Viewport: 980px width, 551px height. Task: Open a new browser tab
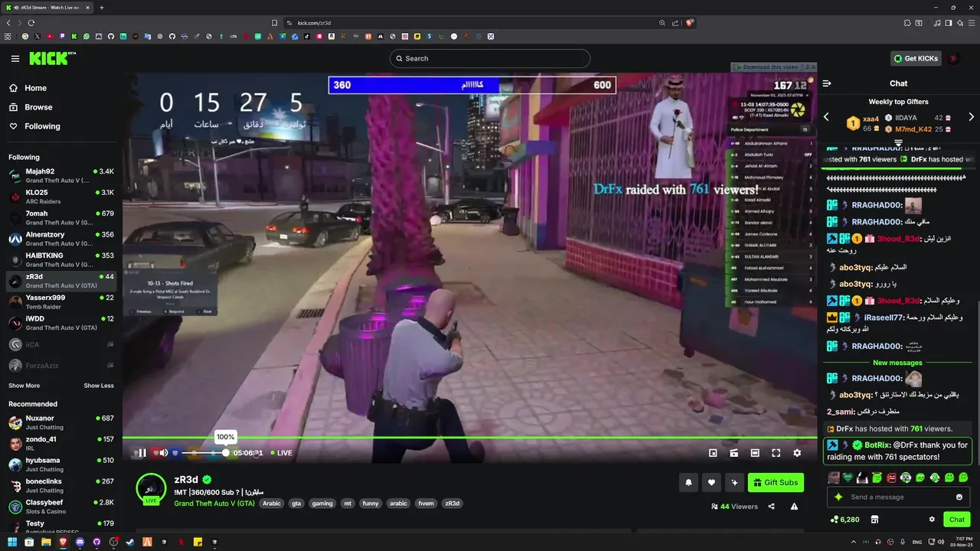click(x=102, y=8)
